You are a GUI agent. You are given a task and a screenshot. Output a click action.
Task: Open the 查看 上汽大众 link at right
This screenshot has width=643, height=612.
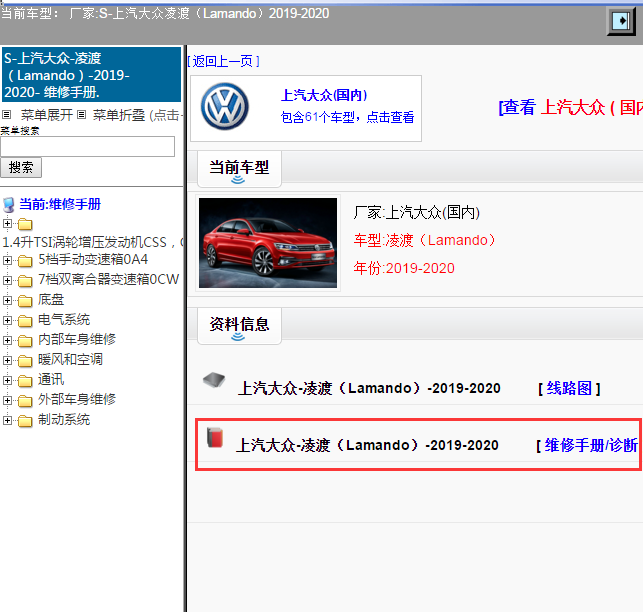click(570, 107)
